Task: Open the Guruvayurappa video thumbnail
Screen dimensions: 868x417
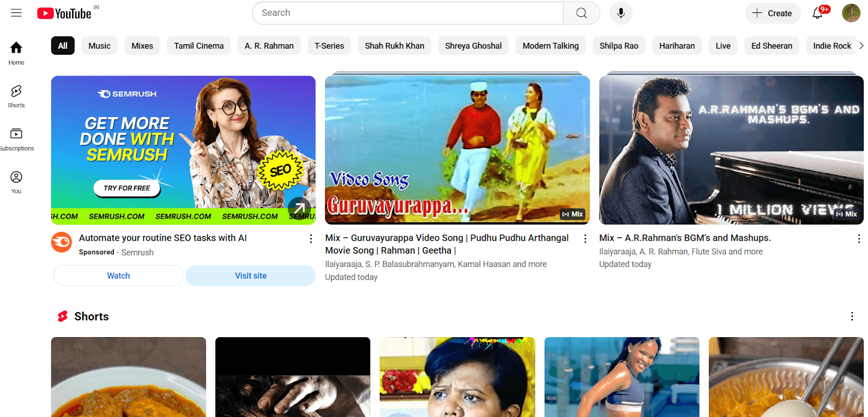Action: pyautogui.click(x=457, y=150)
